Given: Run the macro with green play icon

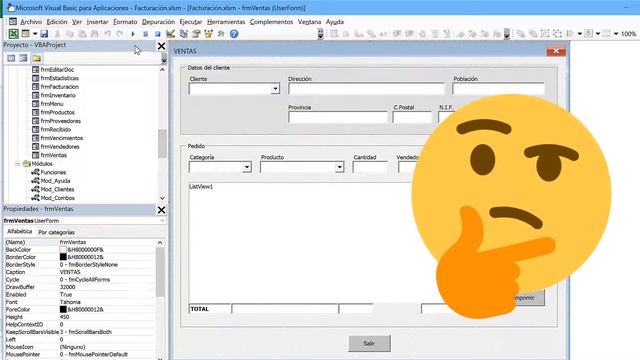Looking at the screenshot, I should 133,34.
